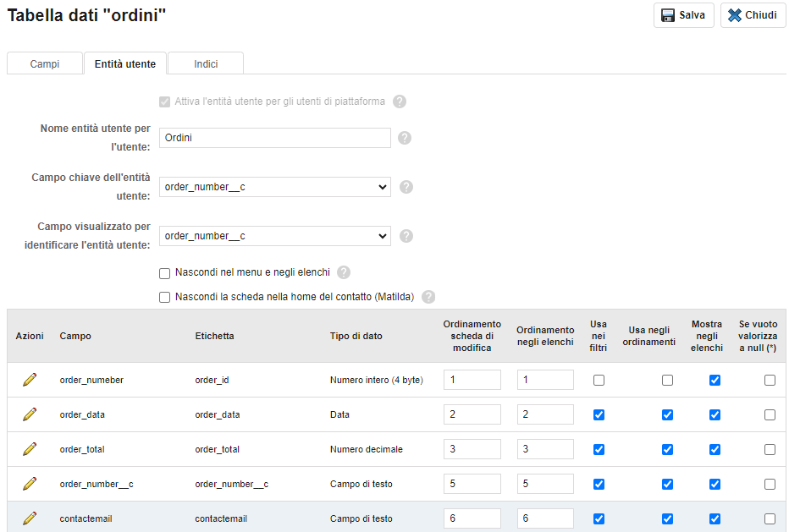The image size is (789, 532).
Task: Edit the contactemail row using pencil icon
Action: [30, 518]
